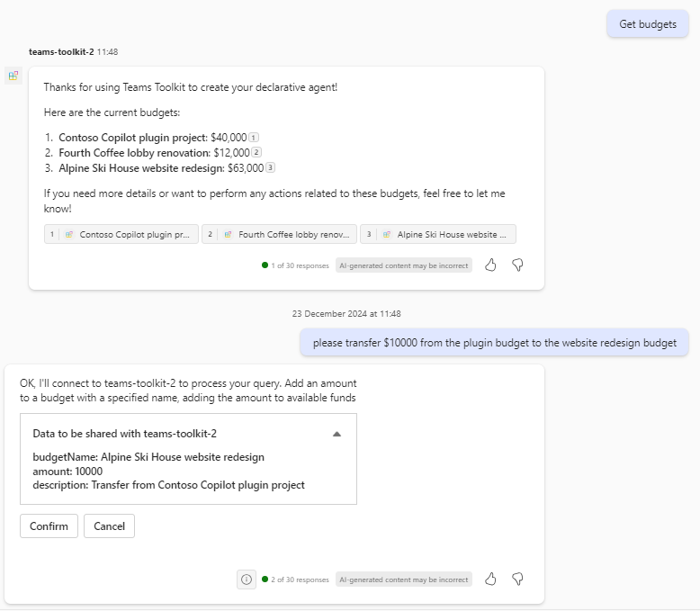Click the 11:48 time beside sender name
Screen dimensions: 700x611
tap(108, 52)
